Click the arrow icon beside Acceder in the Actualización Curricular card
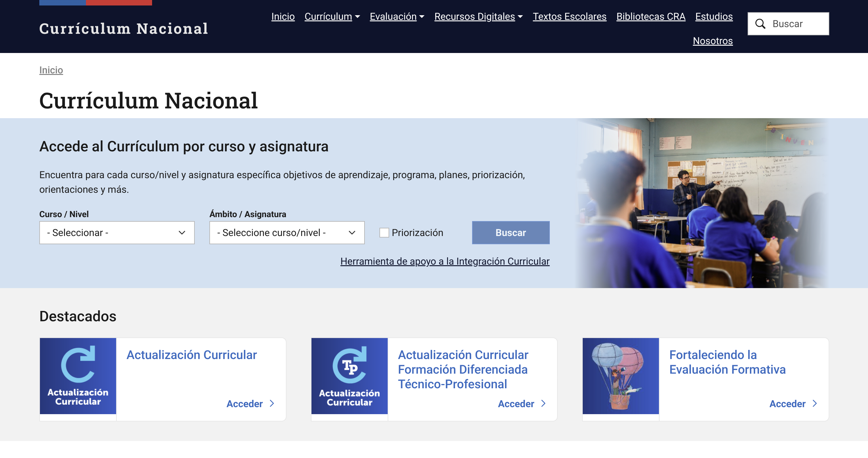 click(x=272, y=403)
